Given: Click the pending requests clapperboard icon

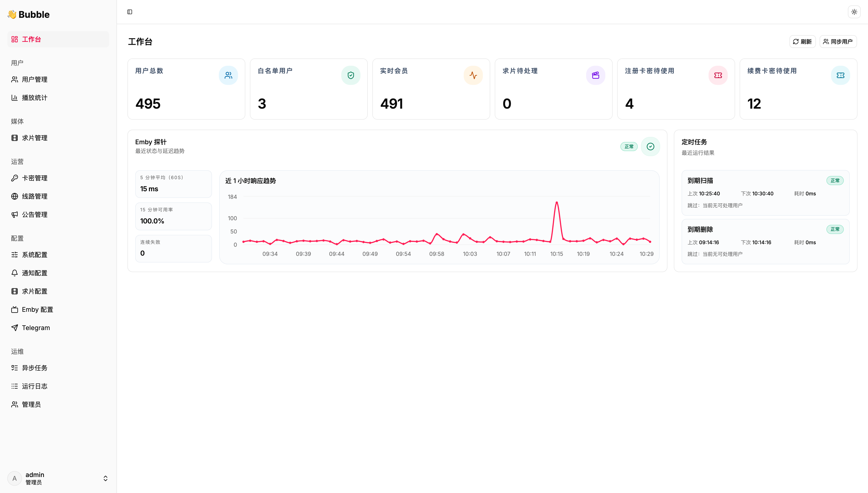Looking at the screenshot, I should pyautogui.click(x=595, y=75).
